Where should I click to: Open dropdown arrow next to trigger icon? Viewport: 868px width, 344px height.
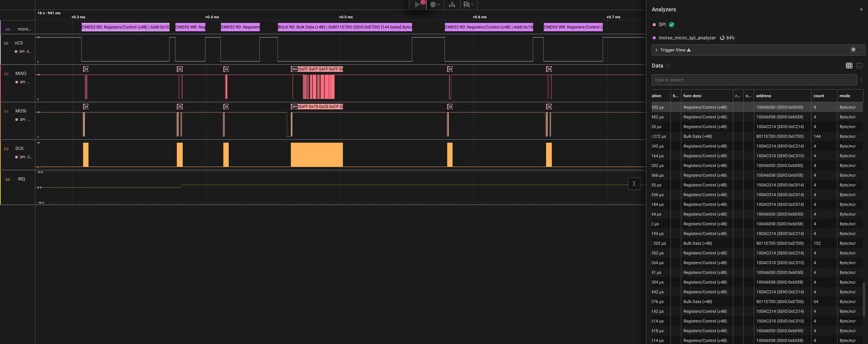pos(439,5)
